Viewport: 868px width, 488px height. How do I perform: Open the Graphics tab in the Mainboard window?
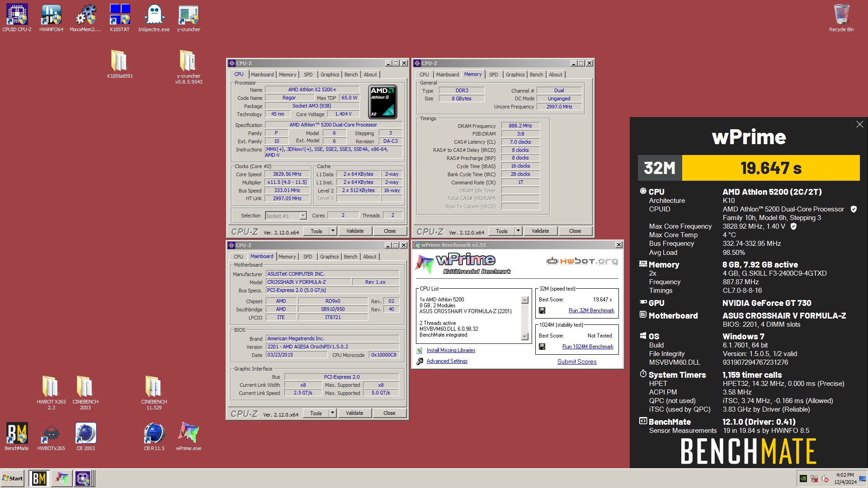(330, 257)
